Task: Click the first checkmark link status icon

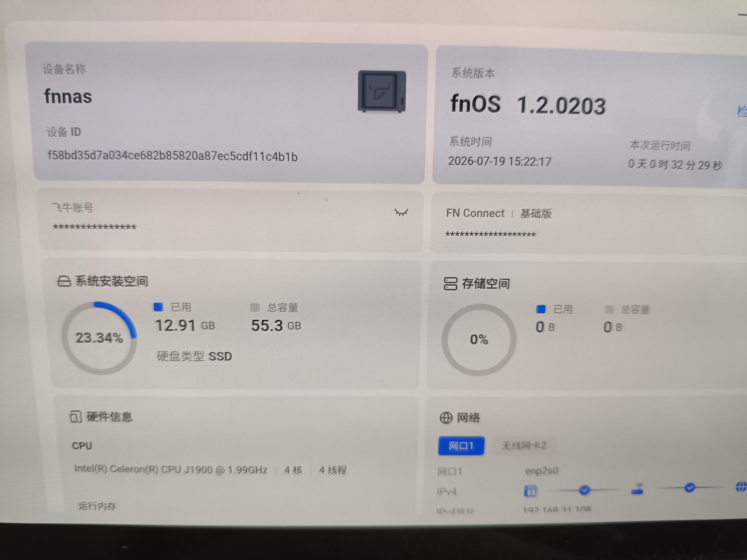Action: [584, 489]
